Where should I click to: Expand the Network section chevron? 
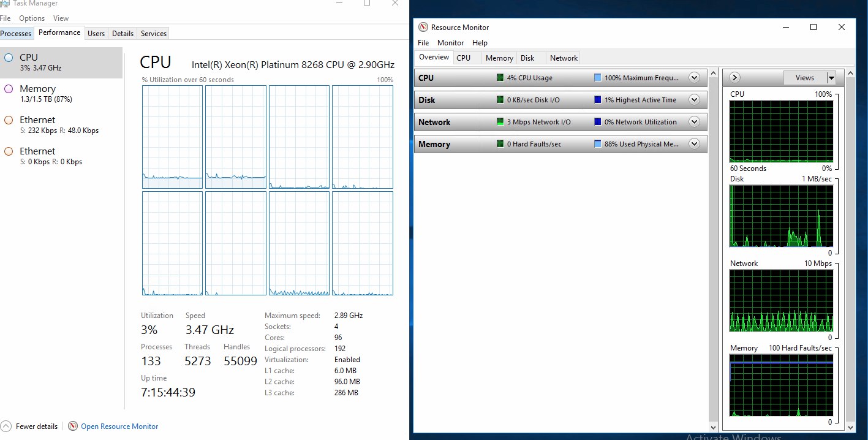(x=694, y=122)
